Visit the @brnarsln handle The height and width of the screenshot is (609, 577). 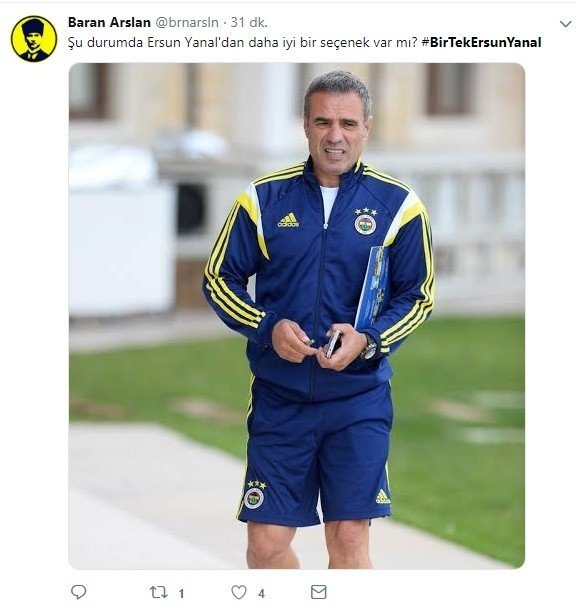(x=187, y=23)
